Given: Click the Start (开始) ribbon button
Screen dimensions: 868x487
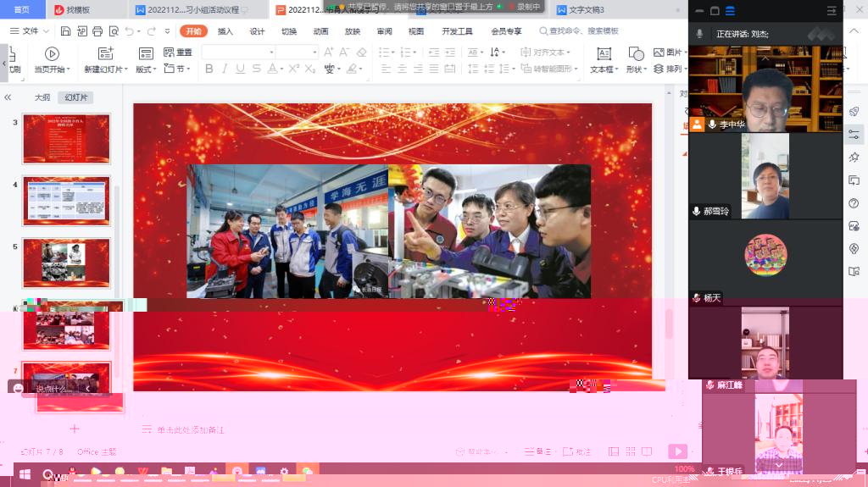Looking at the screenshot, I should tap(193, 31).
